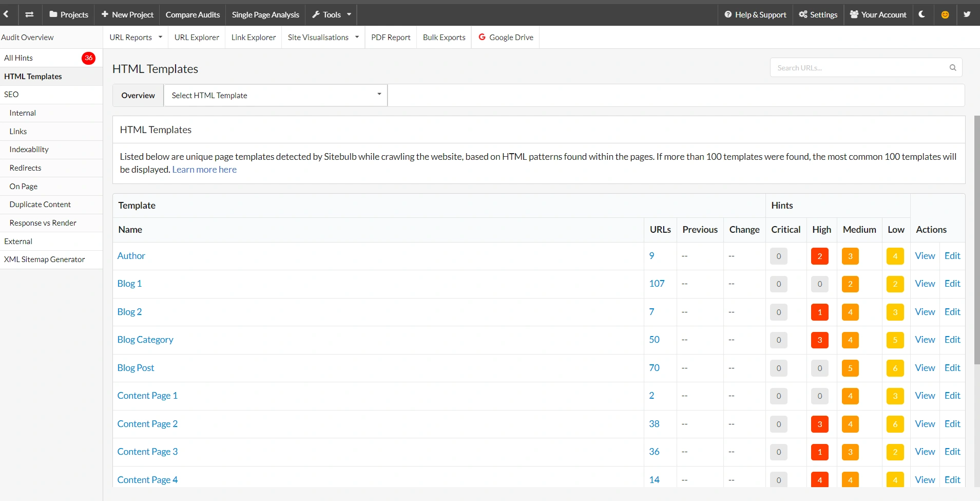Switch to the Overview tab
The image size is (980, 501).
tap(138, 95)
